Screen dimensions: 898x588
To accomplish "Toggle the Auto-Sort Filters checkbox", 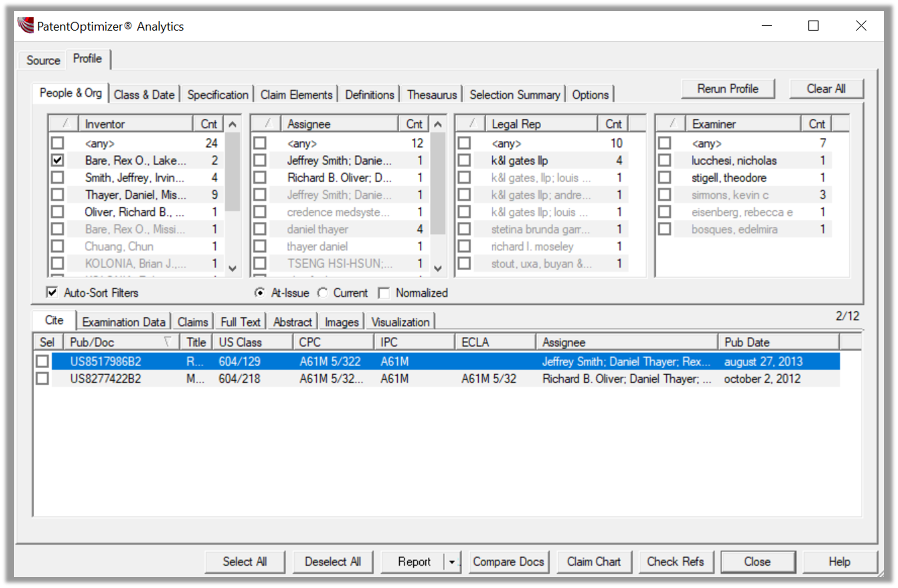I will tap(52, 292).
